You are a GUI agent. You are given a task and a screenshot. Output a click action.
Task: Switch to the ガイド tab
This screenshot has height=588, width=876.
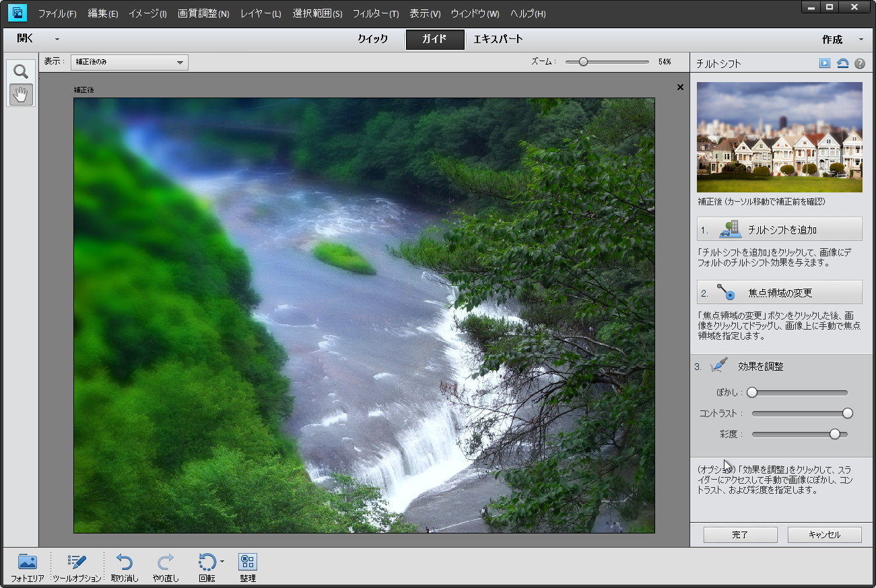coord(434,39)
